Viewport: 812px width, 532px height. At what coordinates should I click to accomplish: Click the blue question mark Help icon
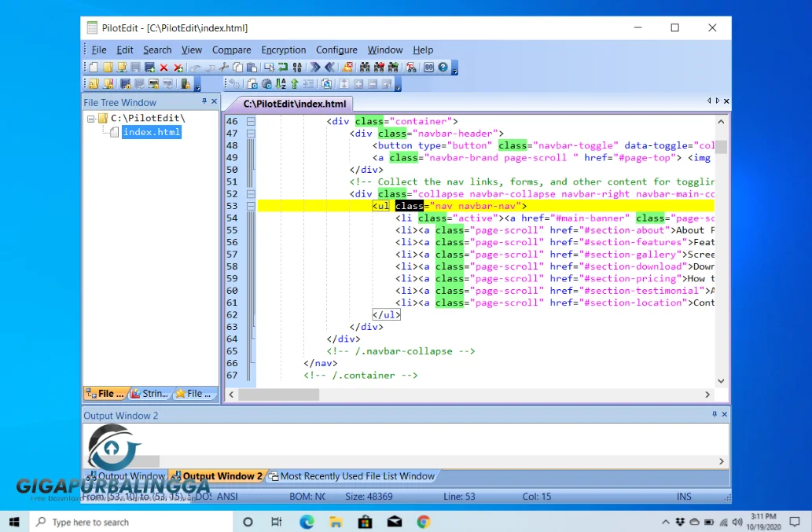point(443,68)
